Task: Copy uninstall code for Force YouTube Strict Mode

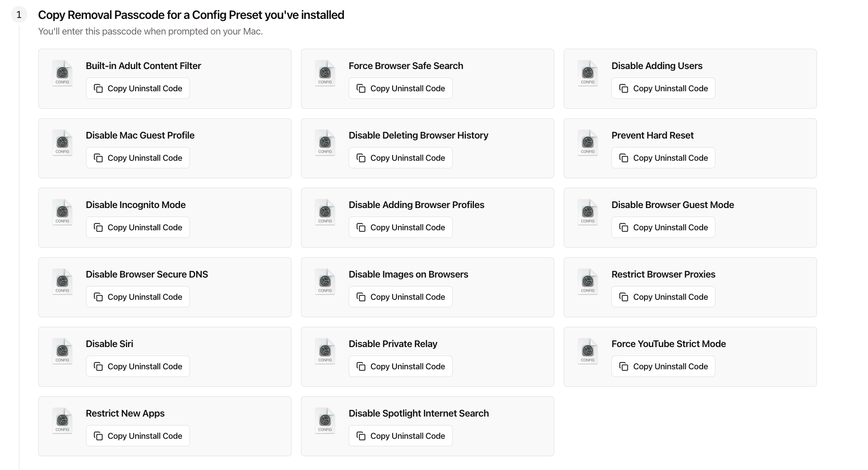Action: coord(663,366)
